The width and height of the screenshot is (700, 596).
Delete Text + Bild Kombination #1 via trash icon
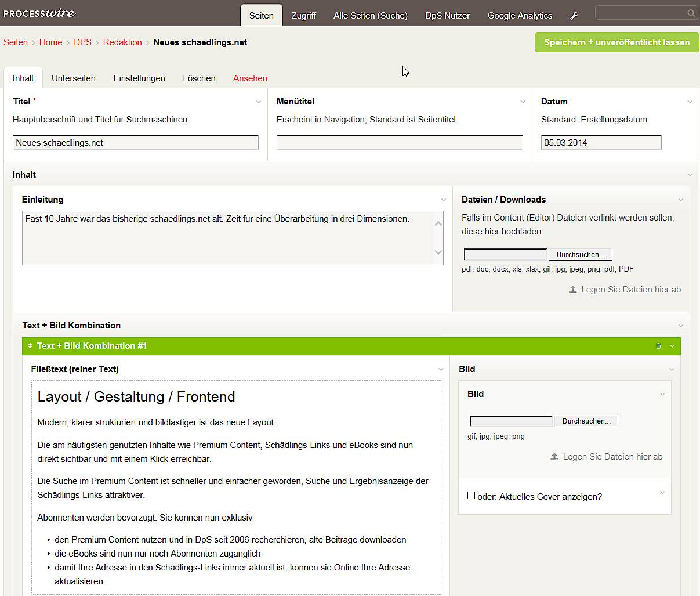[658, 346]
